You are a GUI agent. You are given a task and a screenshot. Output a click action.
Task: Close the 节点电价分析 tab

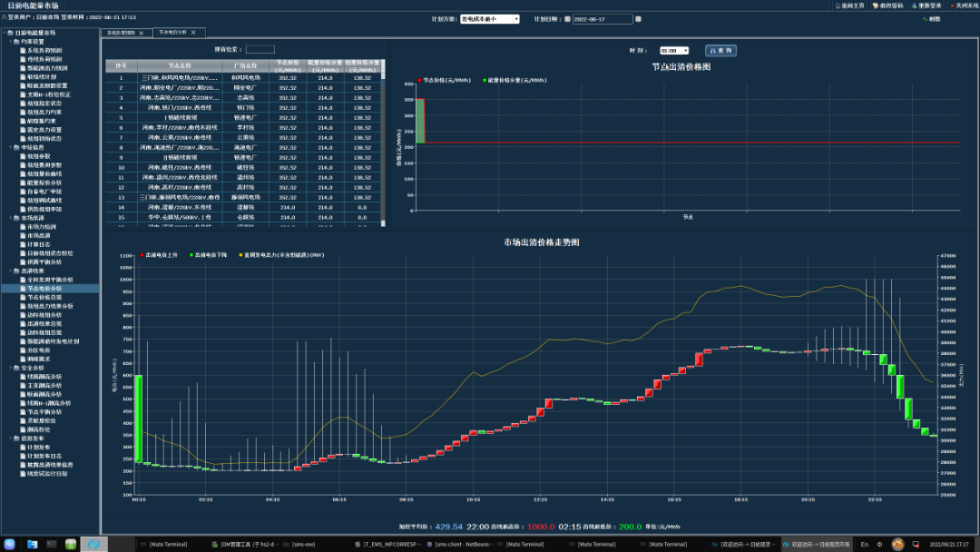pyautogui.click(x=193, y=33)
